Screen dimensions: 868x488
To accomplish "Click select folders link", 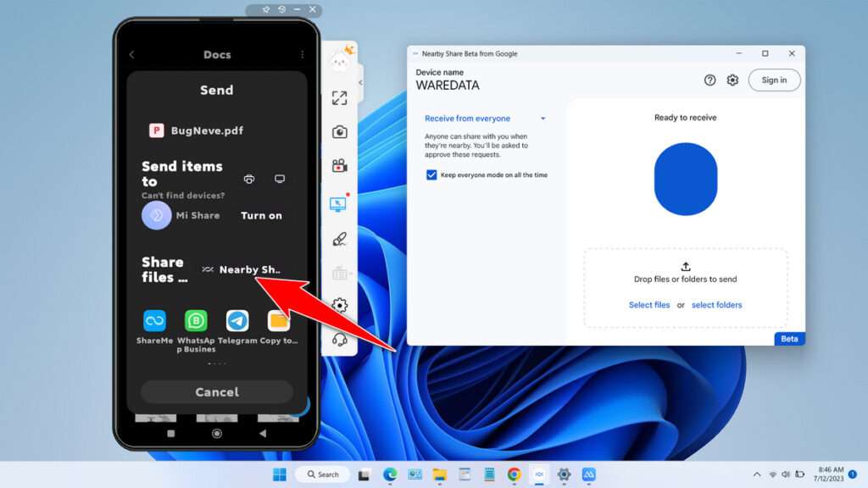I will tap(716, 305).
